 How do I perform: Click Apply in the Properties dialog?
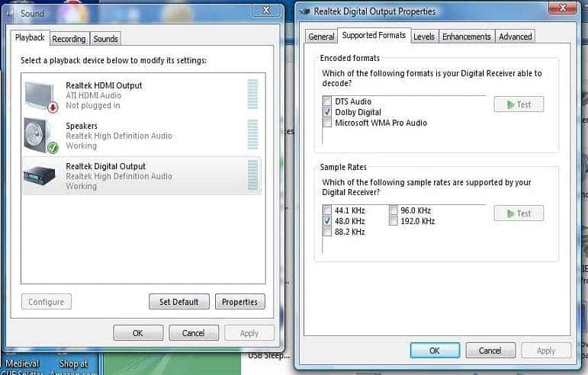tap(546, 351)
